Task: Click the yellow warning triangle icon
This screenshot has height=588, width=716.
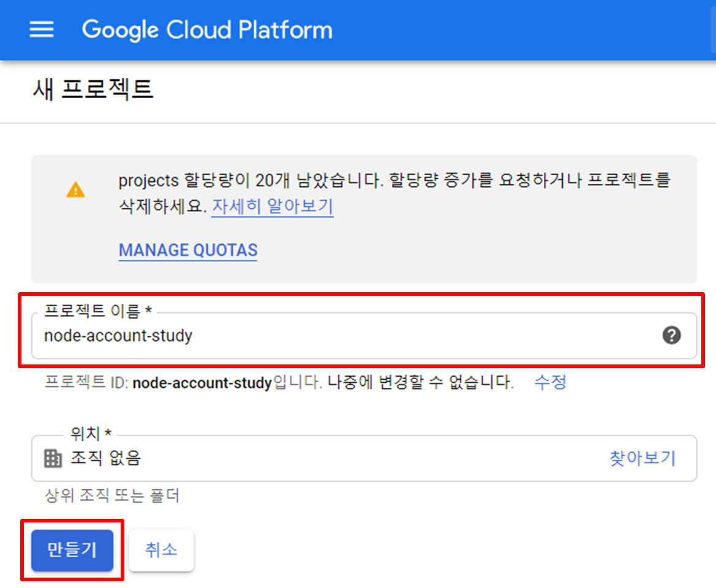Action: 76,189
